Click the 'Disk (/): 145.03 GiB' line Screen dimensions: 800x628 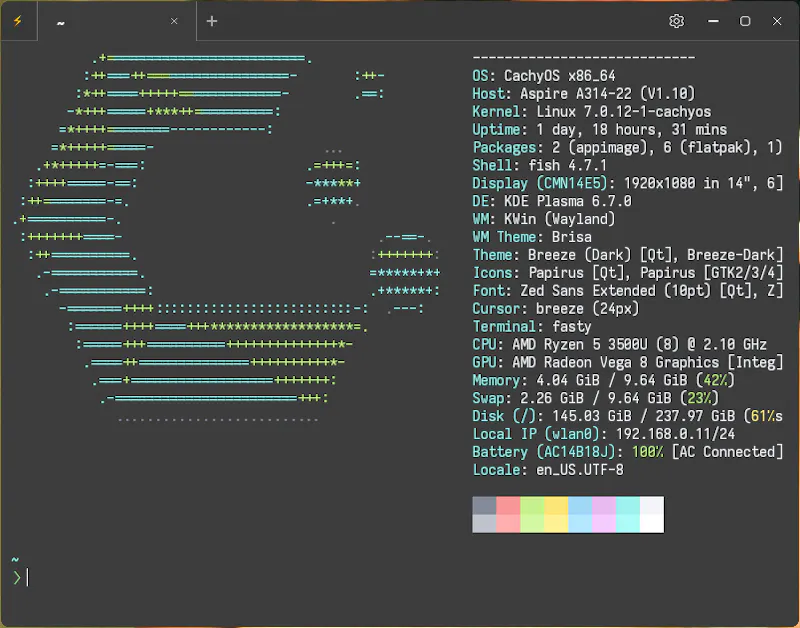pos(628,416)
